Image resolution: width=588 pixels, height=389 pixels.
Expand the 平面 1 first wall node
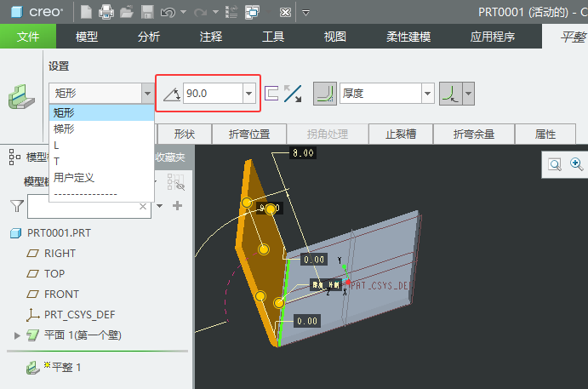(17, 335)
